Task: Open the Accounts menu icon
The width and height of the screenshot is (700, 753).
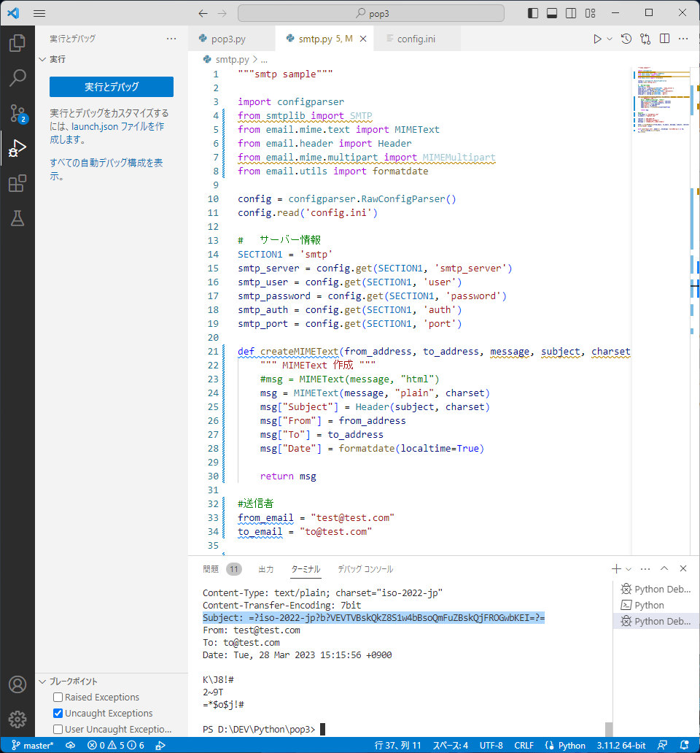Action: pyautogui.click(x=17, y=684)
